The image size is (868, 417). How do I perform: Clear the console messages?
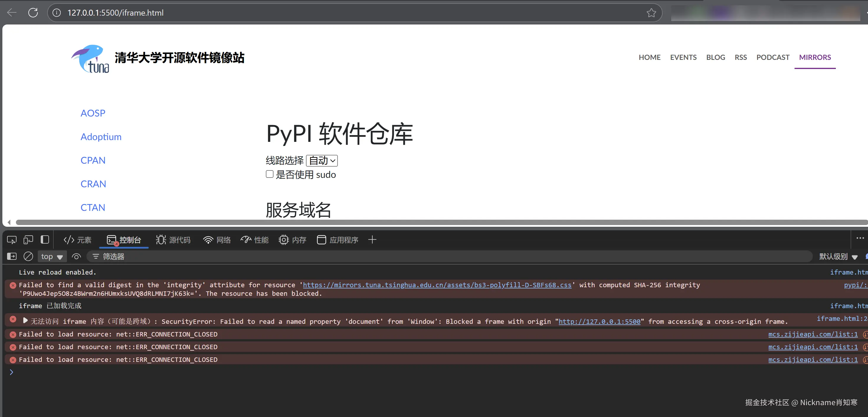tap(28, 256)
